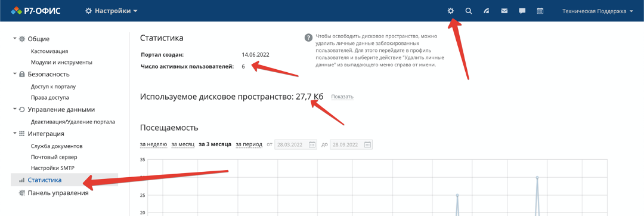Select Статистика in the sidebar
Viewport: 644px width, 216px height.
pos(64,180)
